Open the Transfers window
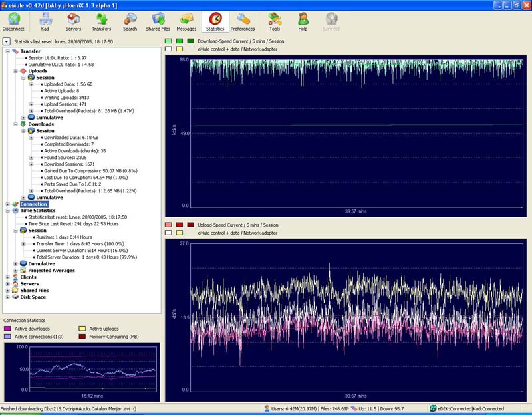 point(102,21)
